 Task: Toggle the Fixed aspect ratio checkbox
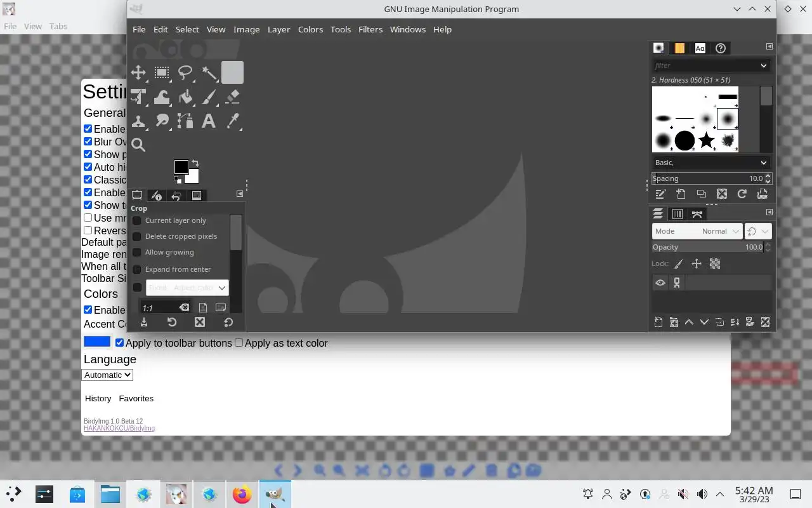click(x=136, y=288)
